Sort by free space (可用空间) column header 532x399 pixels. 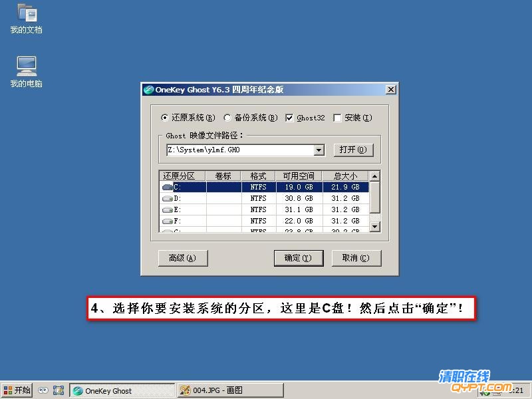[299, 176]
